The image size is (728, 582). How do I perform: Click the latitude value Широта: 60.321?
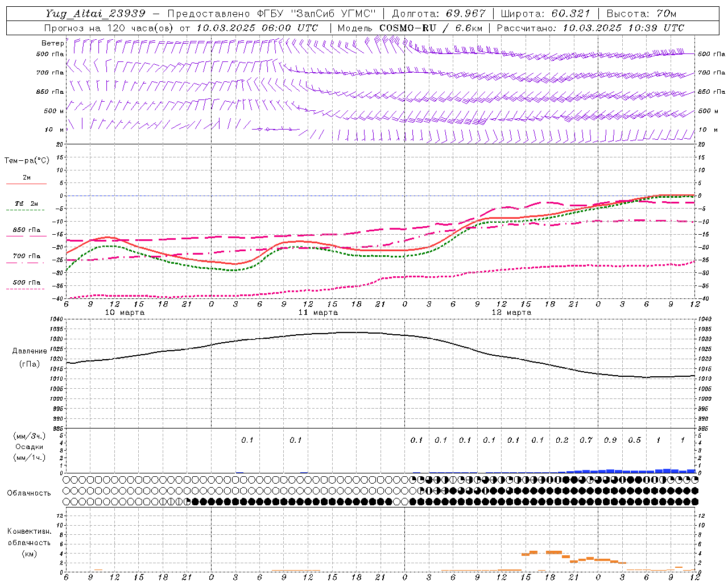pyautogui.click(x=545, y=14)
